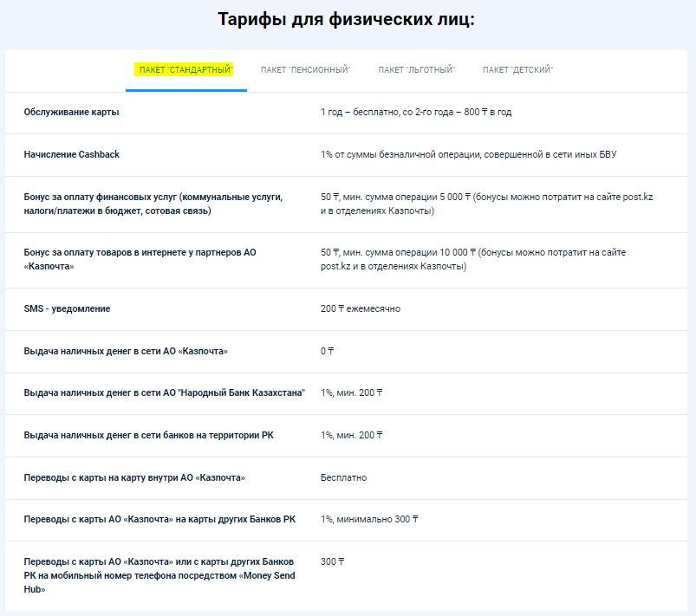Click the Начисление Cashback row label
696x616 pixels.
(71, 154)
